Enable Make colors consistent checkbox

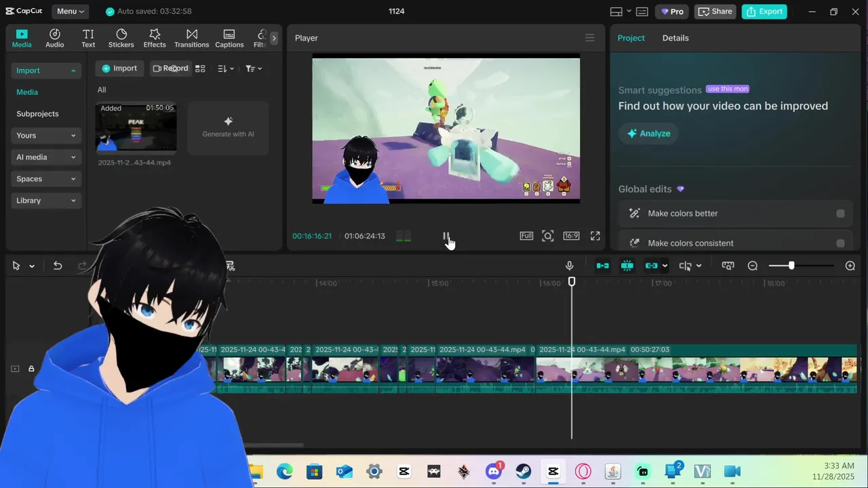tap(840, 243)
